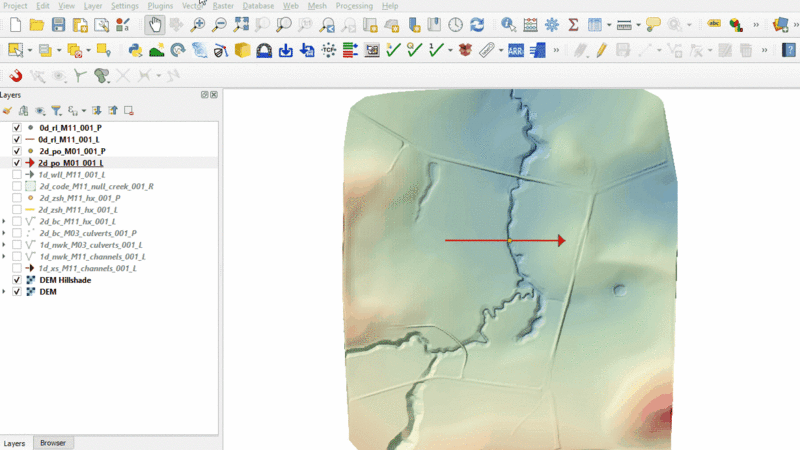Enable snapping with the magnet icon
This screenshot has height=450, width=800.
pos(14,75)
